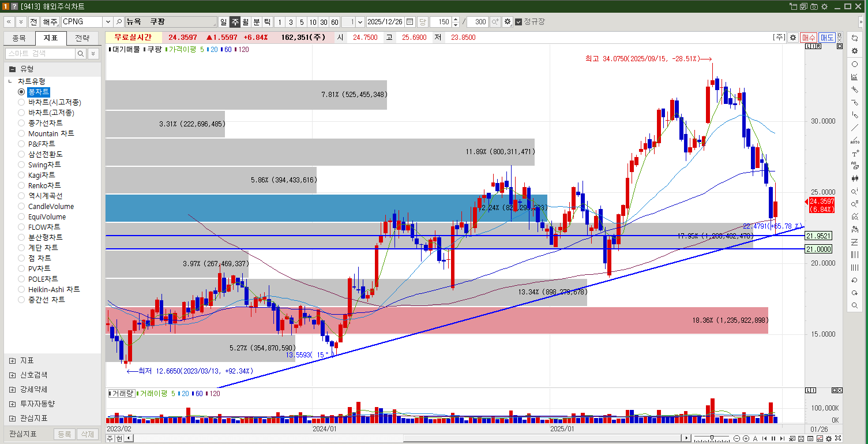868x444 pixels.
Task: Click the 해주 market selector button
Action: pos(50,22)
